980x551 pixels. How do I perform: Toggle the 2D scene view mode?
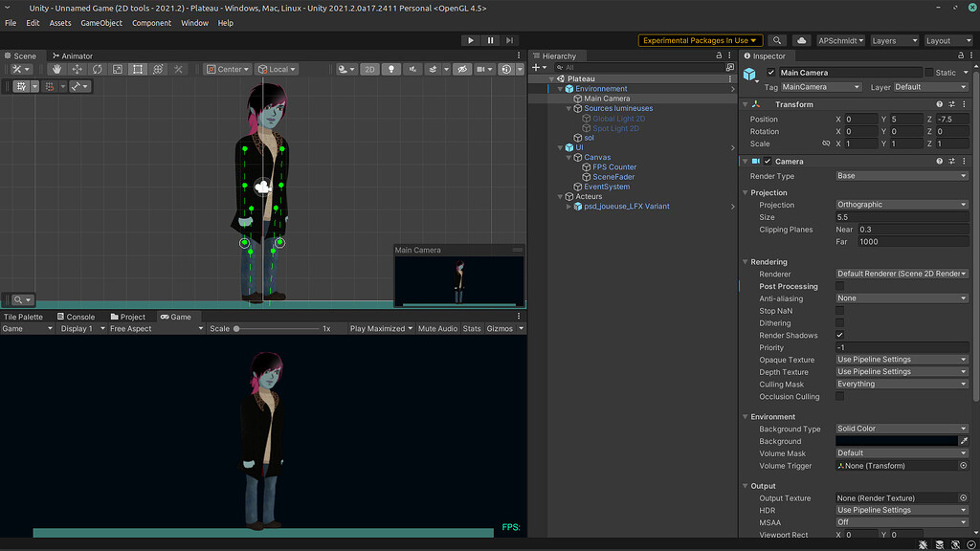[x=369, y=69]
